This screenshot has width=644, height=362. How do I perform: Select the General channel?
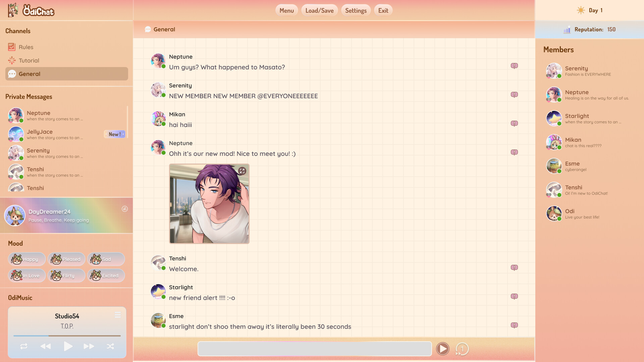click(x=67, y=74)
